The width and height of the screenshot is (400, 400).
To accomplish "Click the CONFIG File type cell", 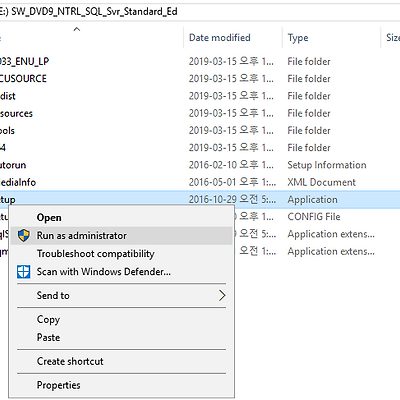I will (x=314, y=217).
